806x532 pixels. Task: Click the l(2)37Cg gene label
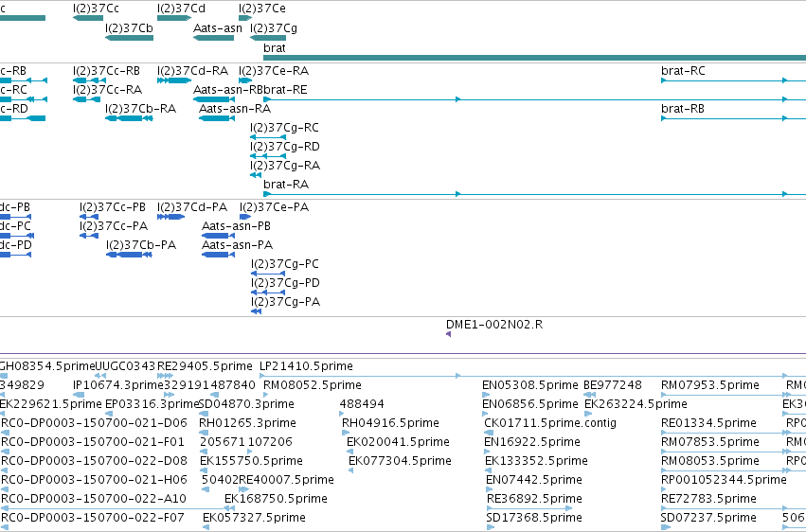[x=274, y=28]
